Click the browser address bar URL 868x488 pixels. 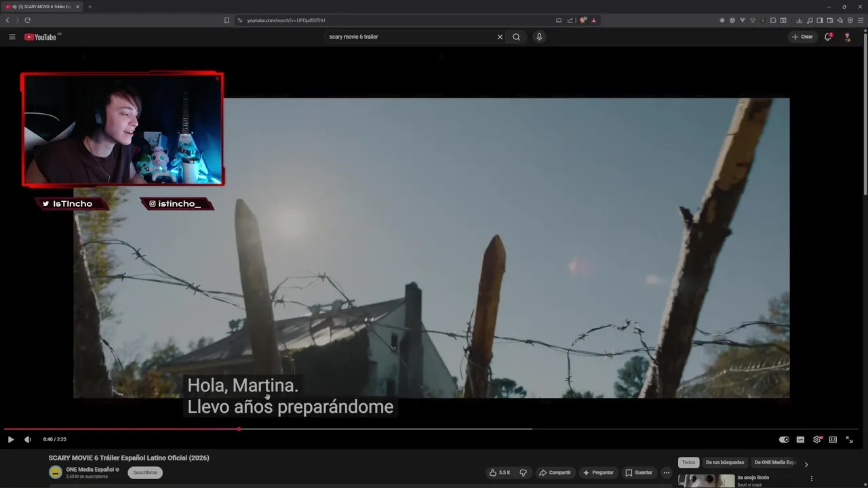[x=285, y=20]
